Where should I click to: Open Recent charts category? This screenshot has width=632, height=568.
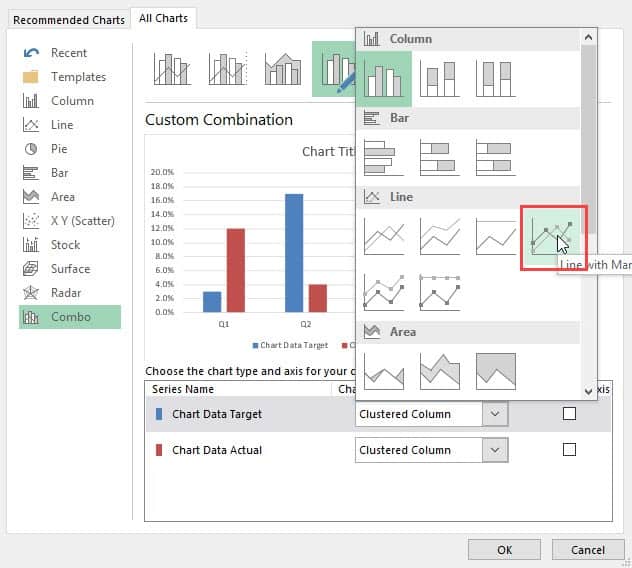pyautogui.click(x=69, y=53)
